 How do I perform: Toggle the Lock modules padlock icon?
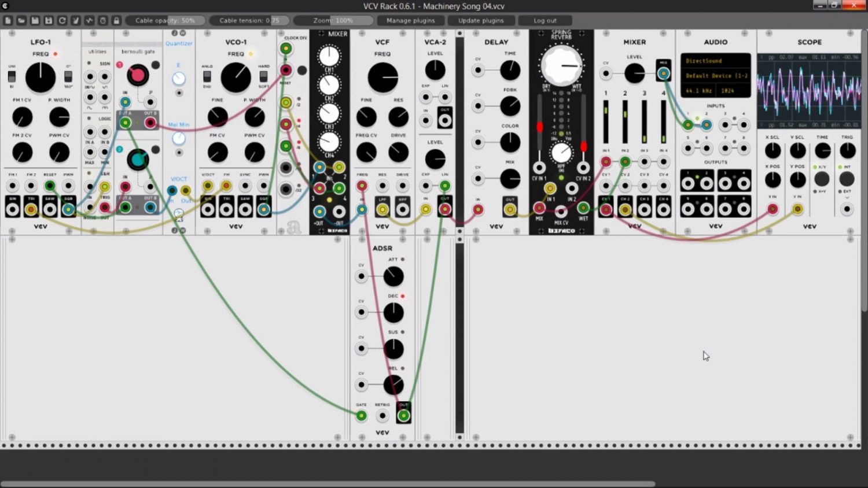tap(116, 20)
